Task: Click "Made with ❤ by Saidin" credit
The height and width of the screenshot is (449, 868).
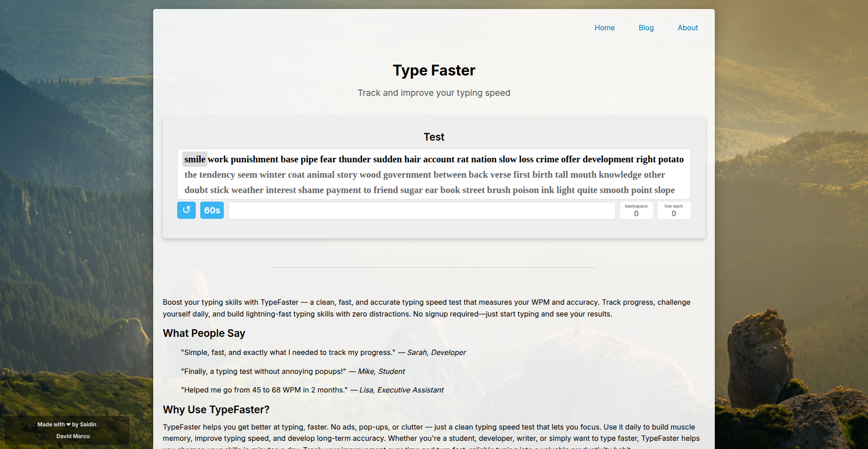Action: 67,425
